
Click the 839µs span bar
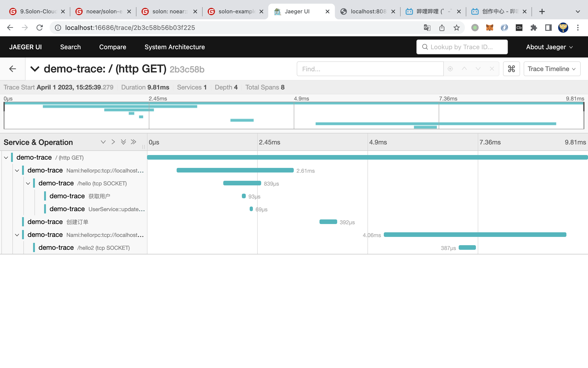coord(242,183)
